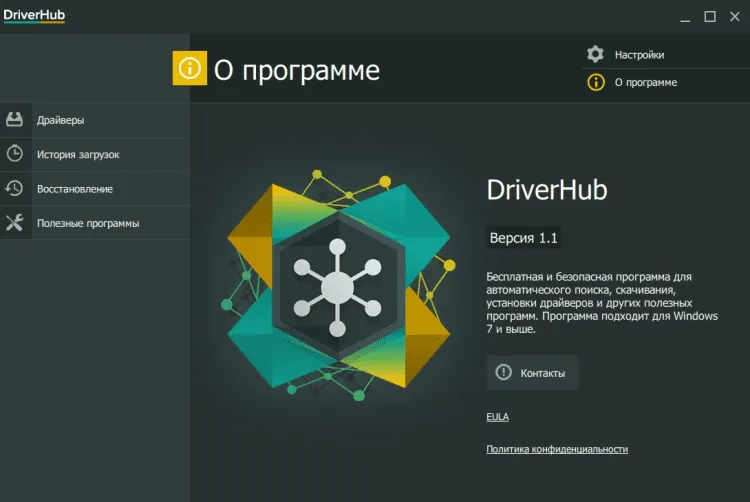The width and height of the screenshot is (750, 502).
Task: Open the Драйверы section
Action: click(x=95, y=120)
